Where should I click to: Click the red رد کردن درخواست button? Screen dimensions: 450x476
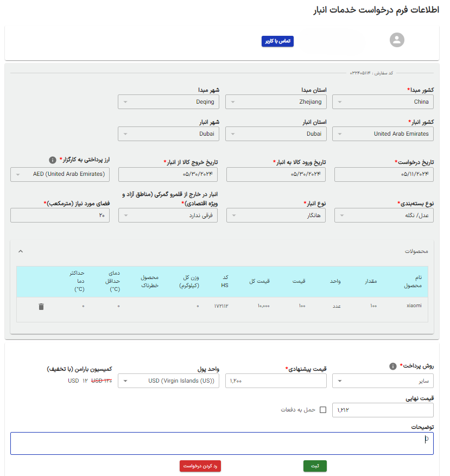coord(201,466)
